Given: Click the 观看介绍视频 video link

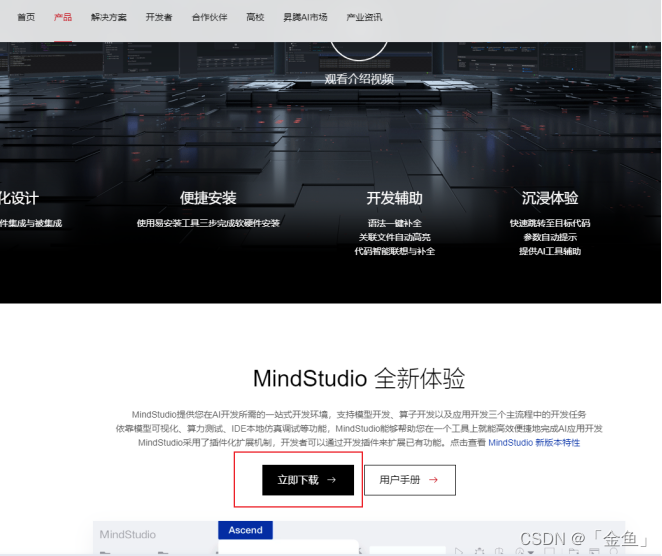Looking at the screenshot, I should click(x=359, y=79).
